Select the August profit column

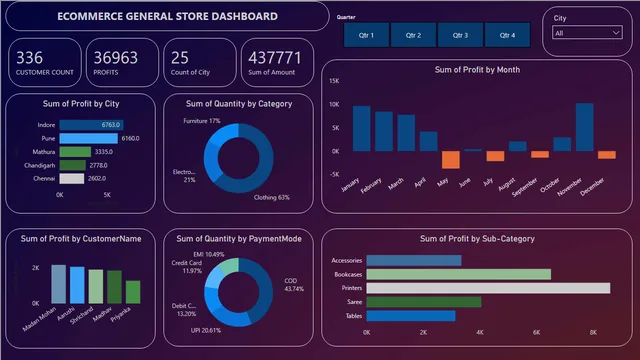click(x=518, y=147)
